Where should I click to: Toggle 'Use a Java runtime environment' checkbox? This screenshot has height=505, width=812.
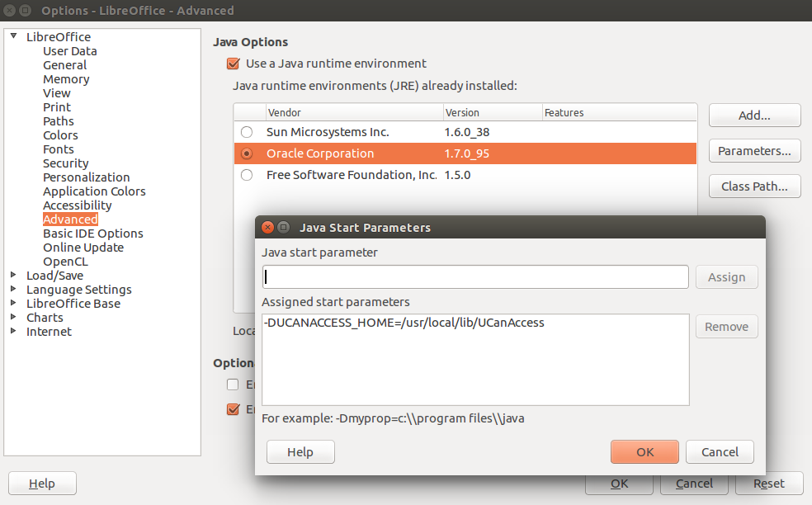coord(233,64)
